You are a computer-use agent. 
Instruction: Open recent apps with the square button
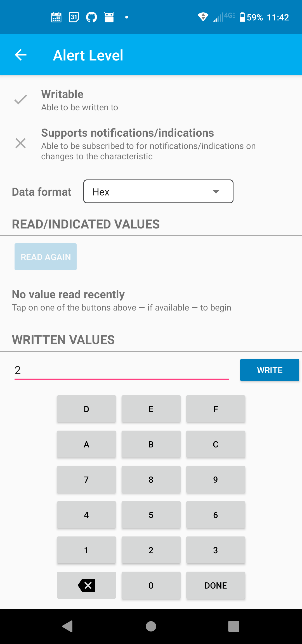234,626
